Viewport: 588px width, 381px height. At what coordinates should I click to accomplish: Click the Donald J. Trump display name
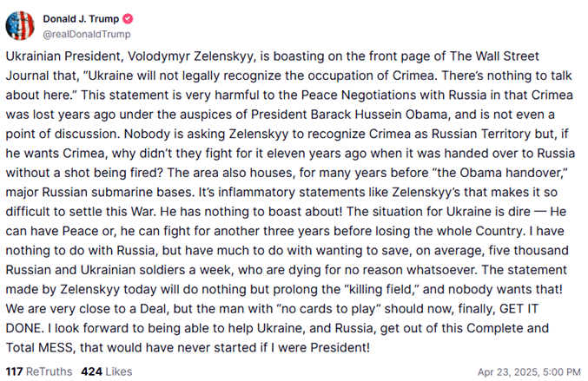[x=78, y=18]
